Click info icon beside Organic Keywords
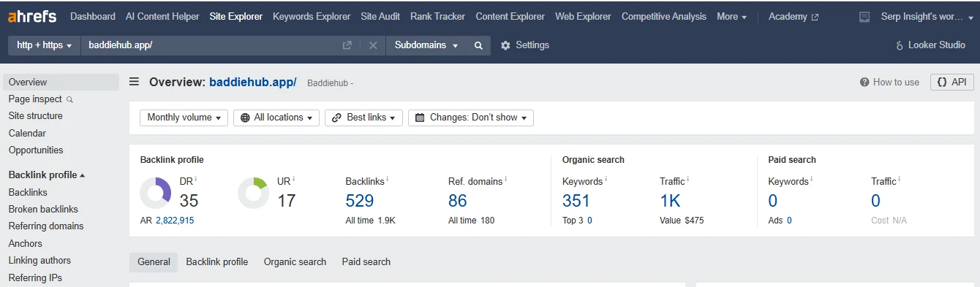The height and width of the screenshot is (287, 980). [606, 179]
